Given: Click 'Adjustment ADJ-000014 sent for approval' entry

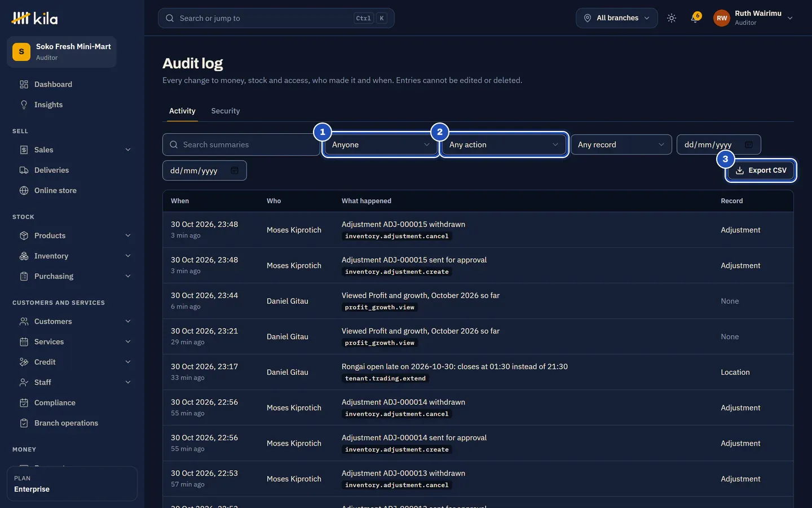Looking at the screenshot, I should click(414, 437).
